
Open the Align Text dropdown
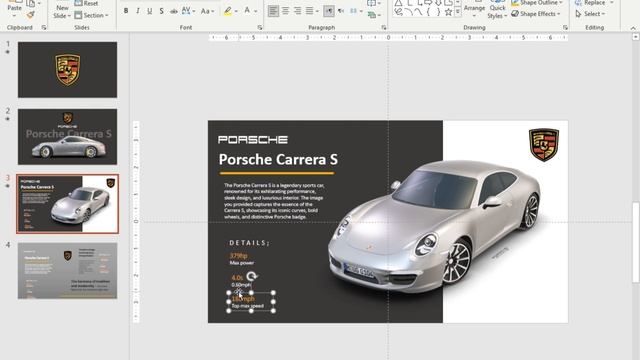coord(373,3)
